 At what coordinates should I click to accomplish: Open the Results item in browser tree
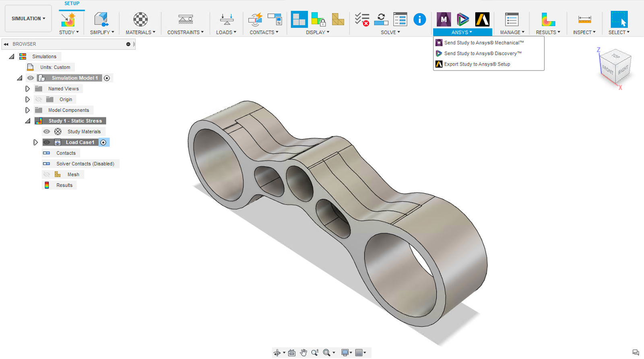click(x=64, y=185)
